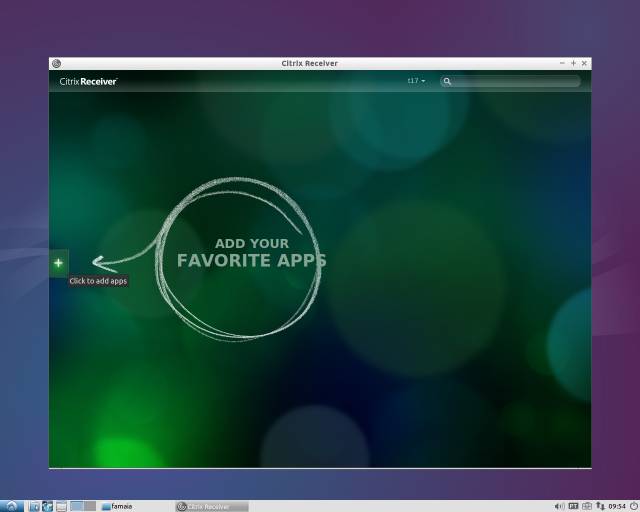Maximize the Citrix Receiver window
This screenshot has width=640, height=512.
pos(573,63)
